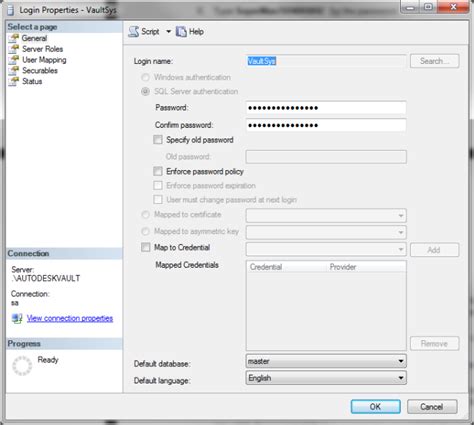Click the Server Roles page icon
The image size is (474, 425).
click(x=14, y=49)
